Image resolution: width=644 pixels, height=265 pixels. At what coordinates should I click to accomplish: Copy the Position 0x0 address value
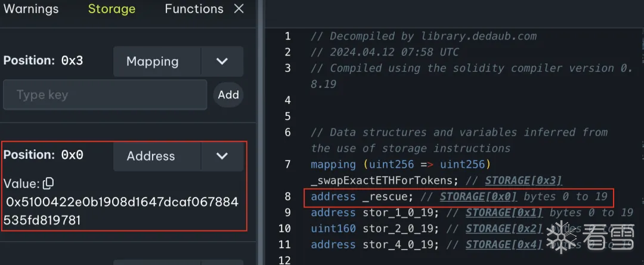tap(48, 183)
